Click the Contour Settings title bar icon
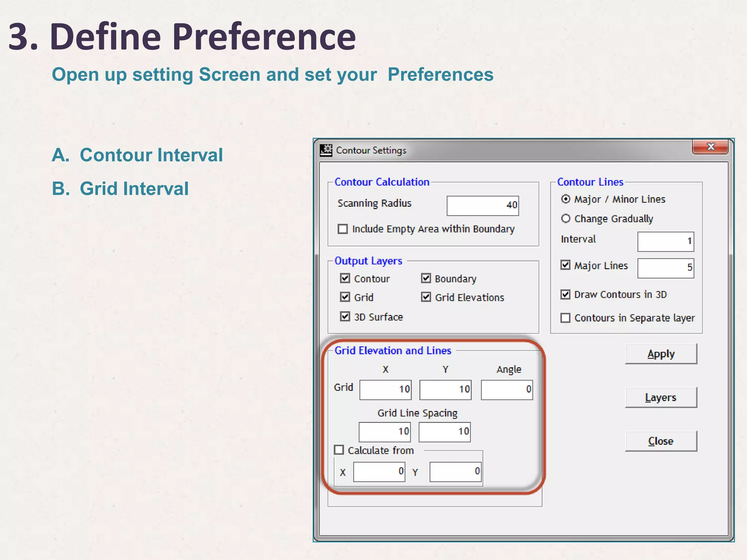 326,150
